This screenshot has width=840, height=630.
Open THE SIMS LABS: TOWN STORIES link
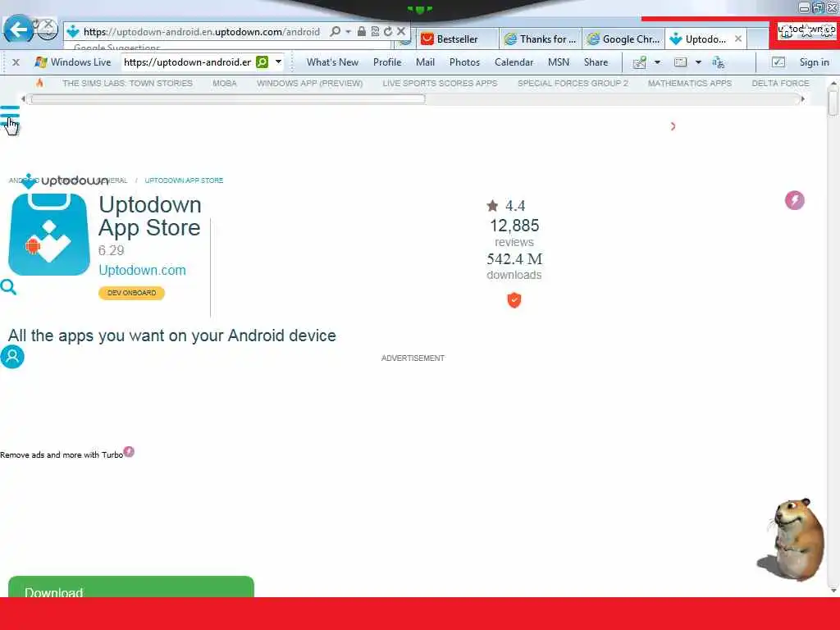tap(127, 83)
